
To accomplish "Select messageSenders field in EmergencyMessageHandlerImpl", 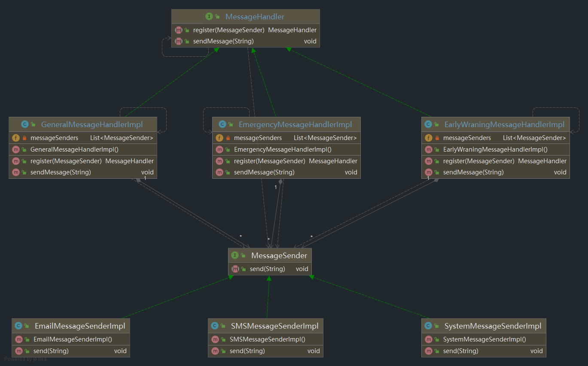I will click(258, 138).
